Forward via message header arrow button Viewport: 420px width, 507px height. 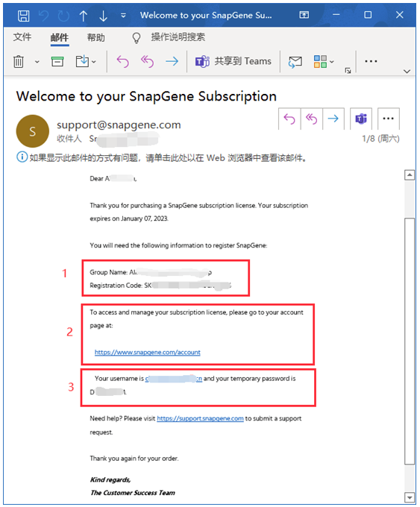333,119
